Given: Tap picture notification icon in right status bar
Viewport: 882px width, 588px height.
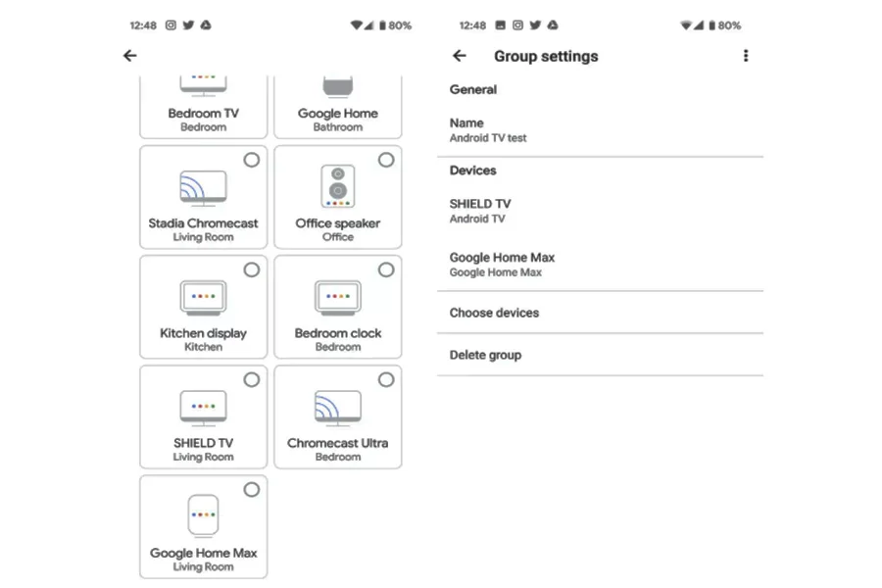Looking at the screenshot, I should point(500,24).
